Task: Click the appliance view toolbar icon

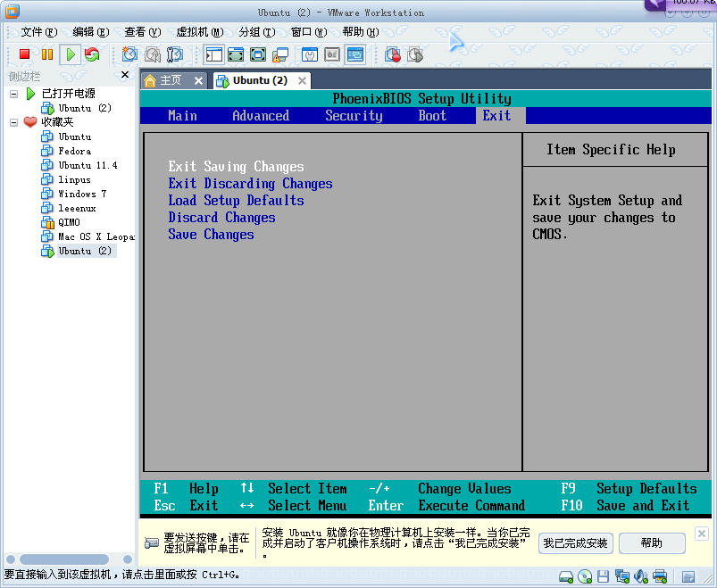Action: click(x=332, y=54)
